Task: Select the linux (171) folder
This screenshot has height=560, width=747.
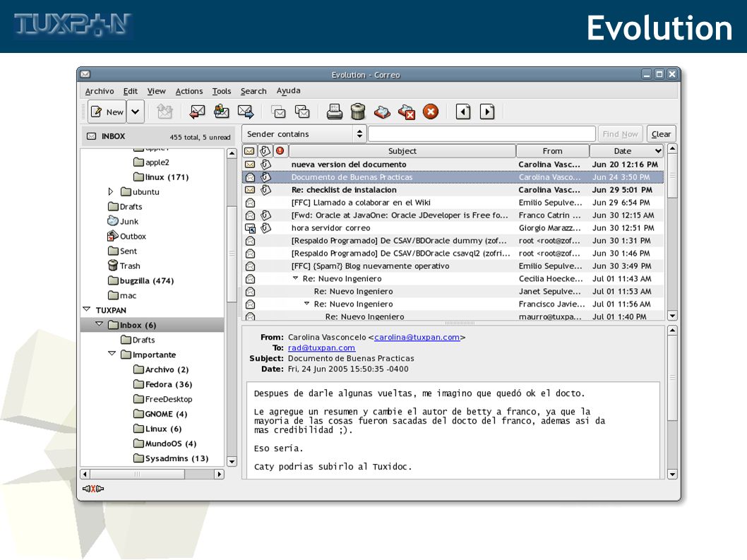Action: 161,177
